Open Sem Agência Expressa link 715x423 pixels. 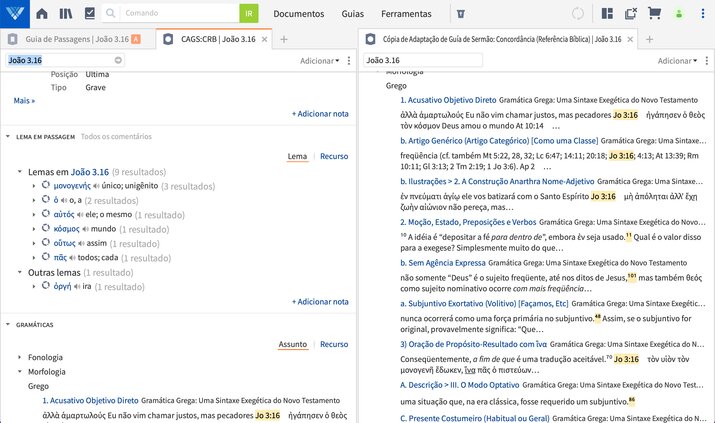442,263
